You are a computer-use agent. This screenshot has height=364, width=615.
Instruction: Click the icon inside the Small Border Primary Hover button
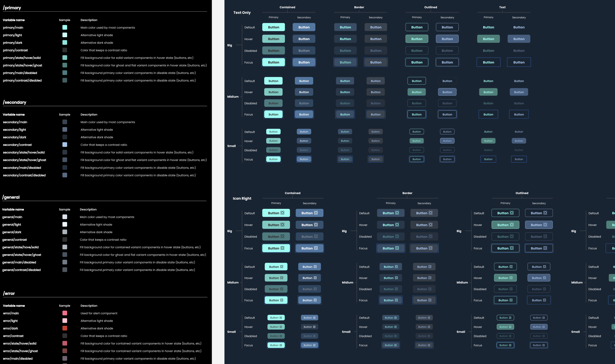(396, 327)
